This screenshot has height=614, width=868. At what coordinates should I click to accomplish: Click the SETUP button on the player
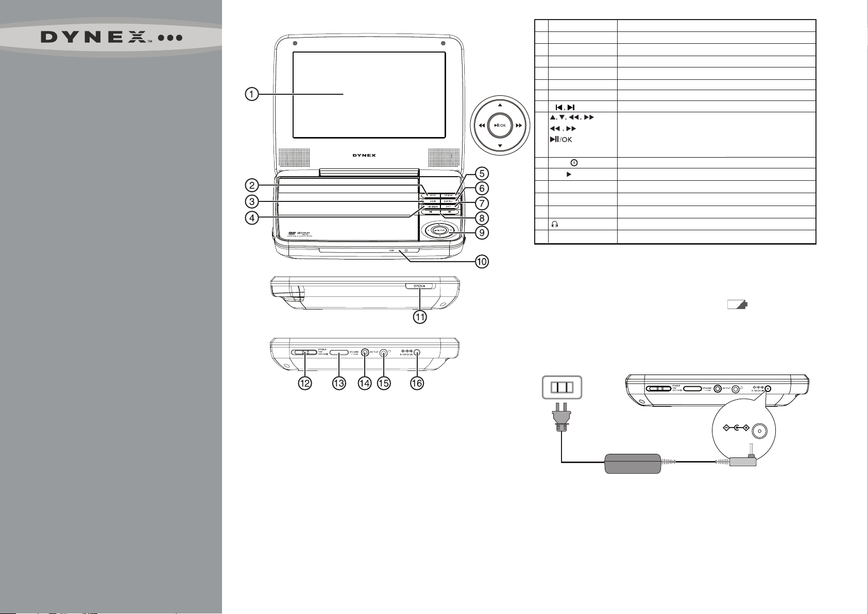[x=430, y=196]
